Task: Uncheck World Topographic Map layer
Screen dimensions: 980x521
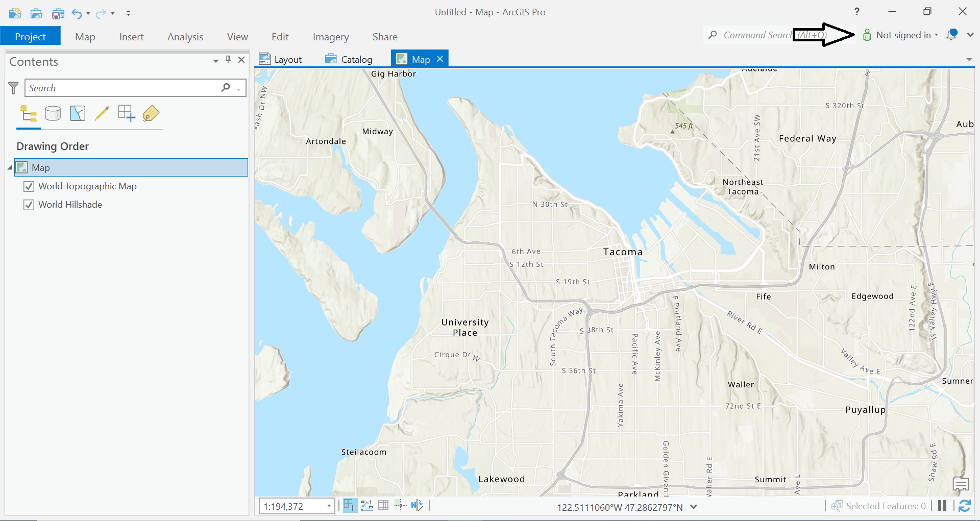Action: coord(29,186)
